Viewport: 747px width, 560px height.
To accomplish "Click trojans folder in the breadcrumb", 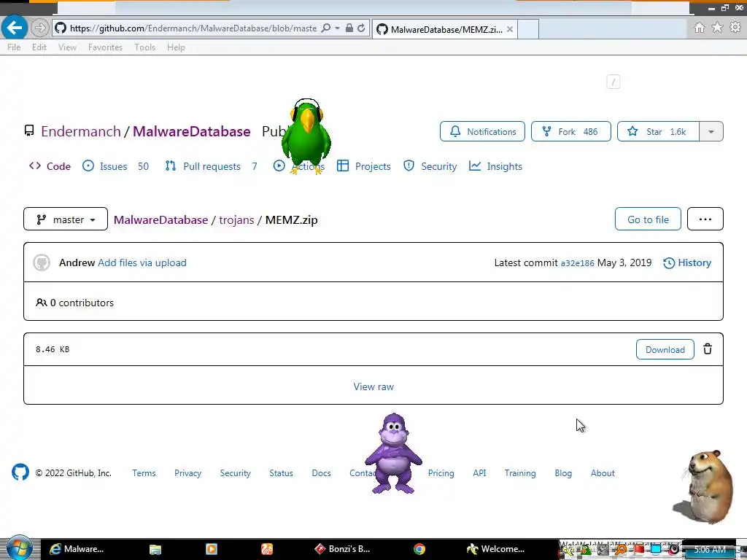I will click(x=236, y=220).
